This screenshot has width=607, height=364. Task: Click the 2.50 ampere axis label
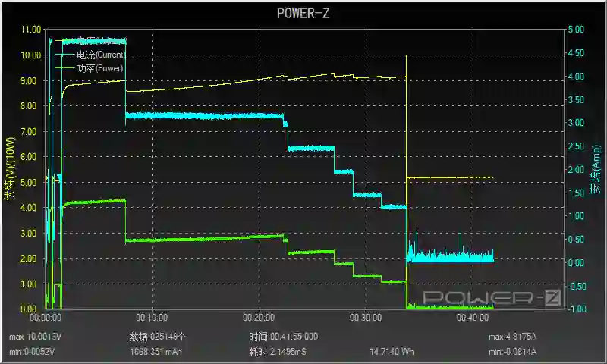[x=576, y=146]
